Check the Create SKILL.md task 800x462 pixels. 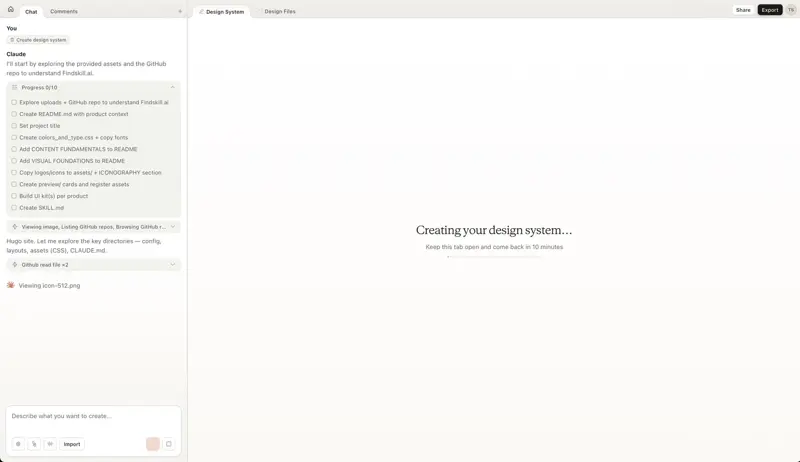pos(14,208)
